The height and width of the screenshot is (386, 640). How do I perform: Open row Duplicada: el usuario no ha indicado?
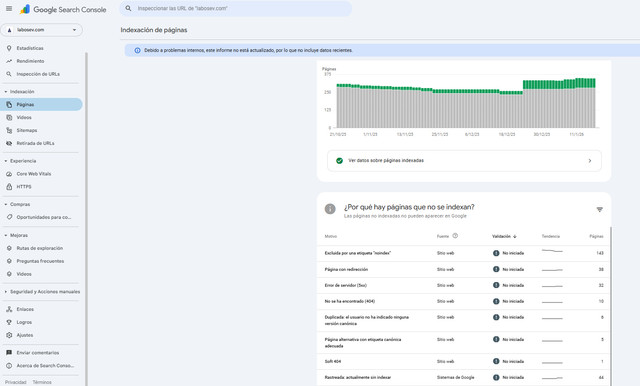tap(464, 321)
